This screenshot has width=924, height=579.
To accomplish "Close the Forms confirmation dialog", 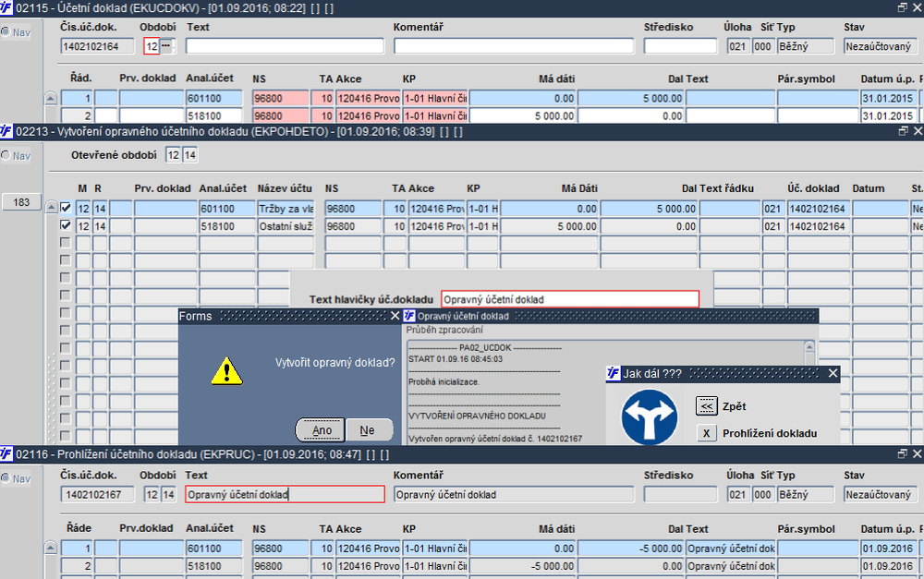I will coord(394,316).
